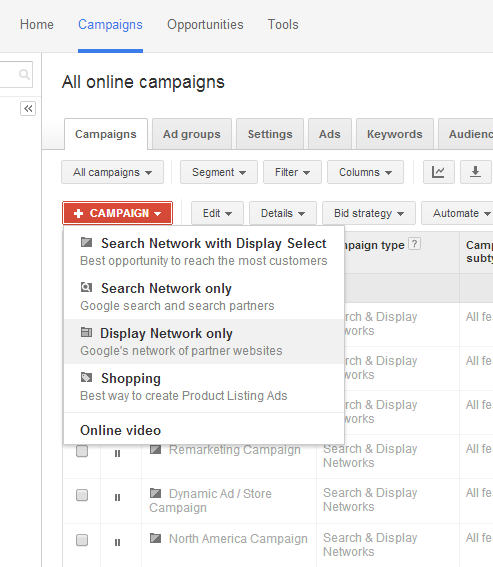Go to the Home top navigation item
Screen dimensions: 493x567
coord(37,25)
